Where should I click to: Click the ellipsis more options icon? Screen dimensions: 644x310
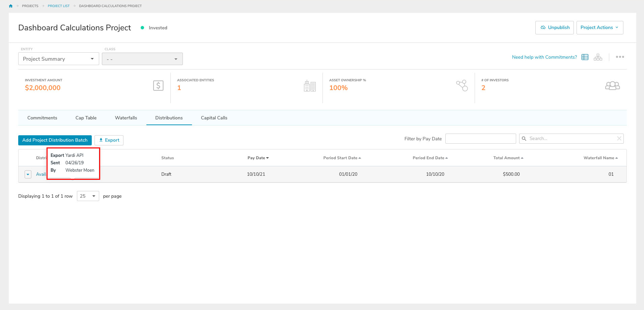620,57
